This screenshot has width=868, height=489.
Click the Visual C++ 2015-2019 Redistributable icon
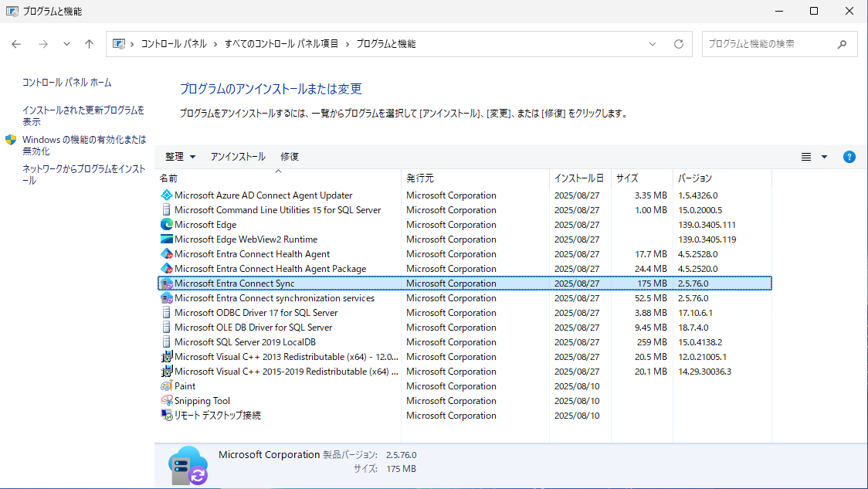click(166, 371)
